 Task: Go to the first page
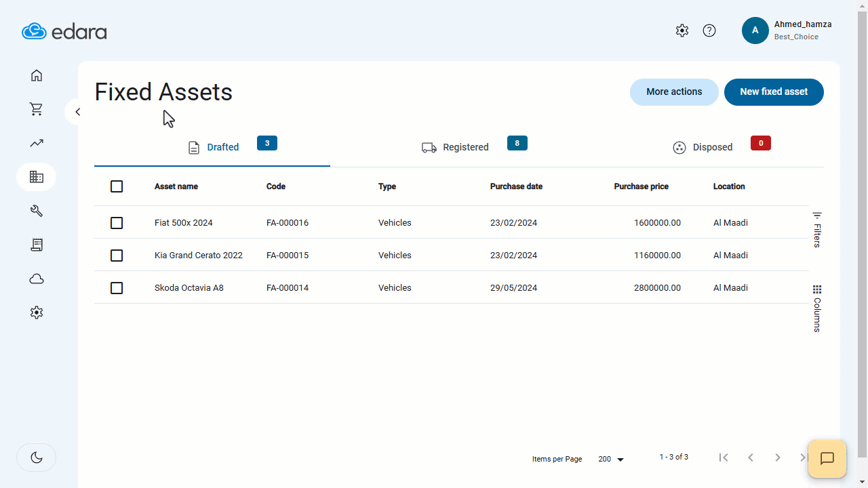(x=724, y=457)
